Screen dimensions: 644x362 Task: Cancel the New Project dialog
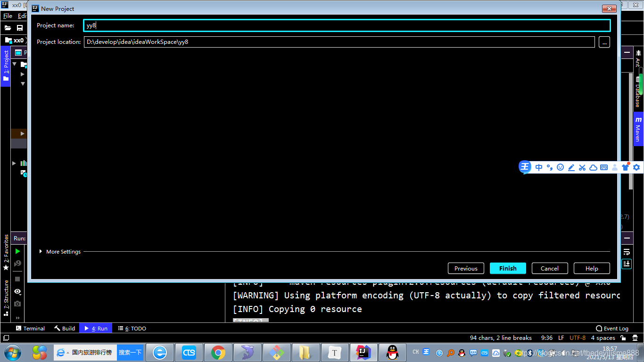[x=550, y=268]
